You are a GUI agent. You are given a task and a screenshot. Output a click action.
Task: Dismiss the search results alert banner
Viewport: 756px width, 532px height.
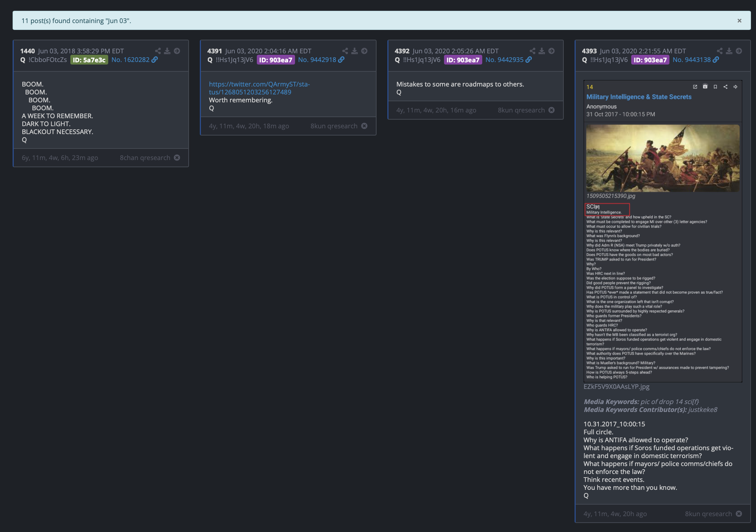tap(739, 21)
